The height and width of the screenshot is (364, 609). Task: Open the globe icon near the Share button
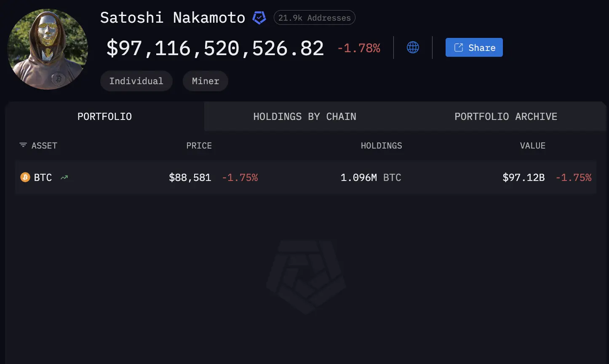(413, 47)
